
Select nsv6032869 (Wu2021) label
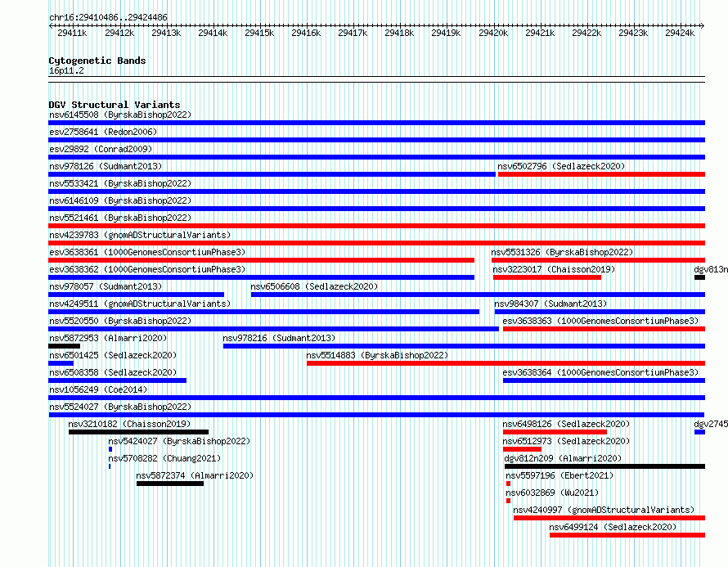pyautogui.click(x=552, y=493)
